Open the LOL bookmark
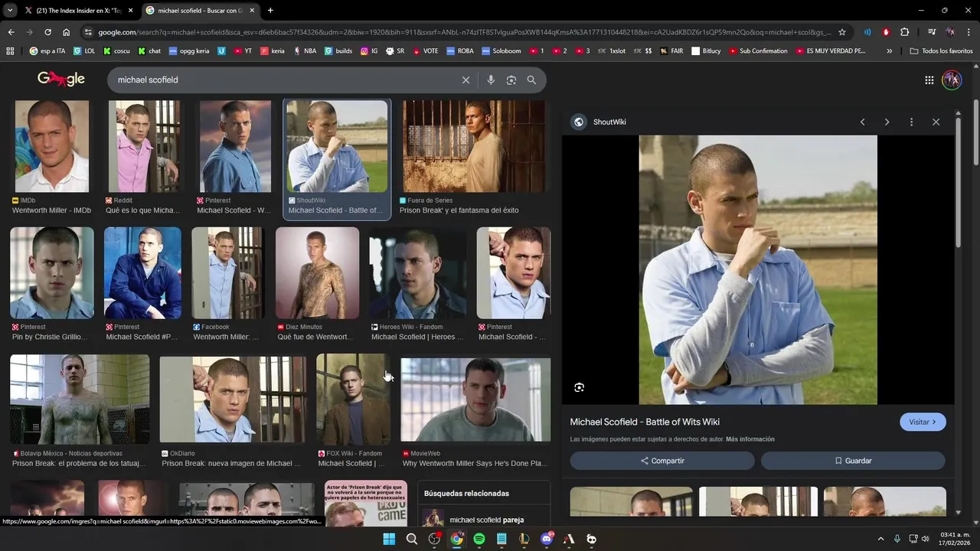 (x=84, y=51)
